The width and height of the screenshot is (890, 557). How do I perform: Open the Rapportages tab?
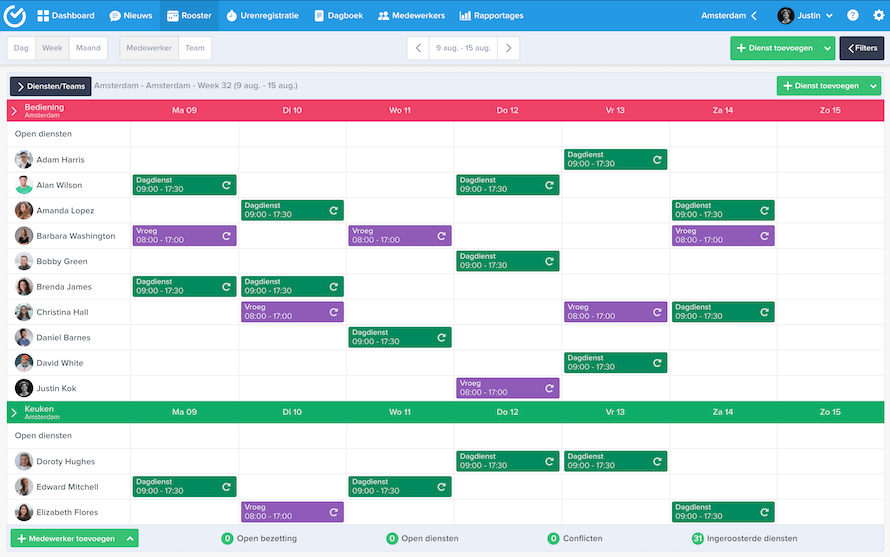click(493, 16)
